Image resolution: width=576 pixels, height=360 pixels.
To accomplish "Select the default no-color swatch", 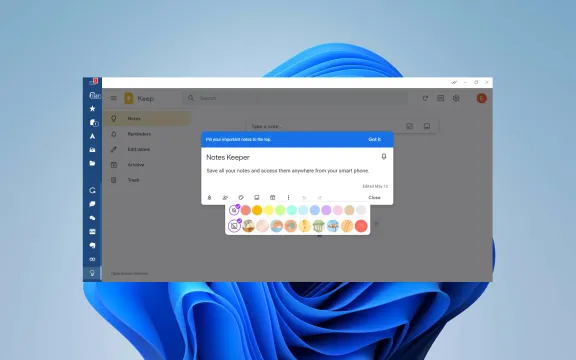I will tap(234, 210).
